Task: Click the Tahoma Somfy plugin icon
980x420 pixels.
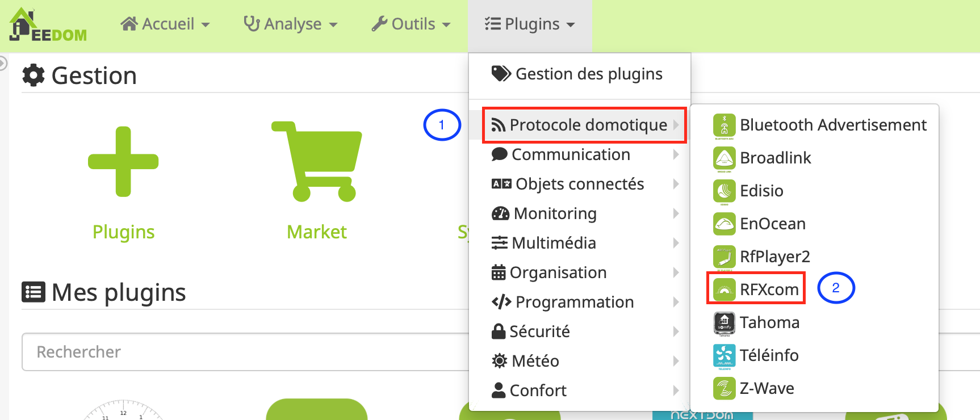Action: click(724, 323)
